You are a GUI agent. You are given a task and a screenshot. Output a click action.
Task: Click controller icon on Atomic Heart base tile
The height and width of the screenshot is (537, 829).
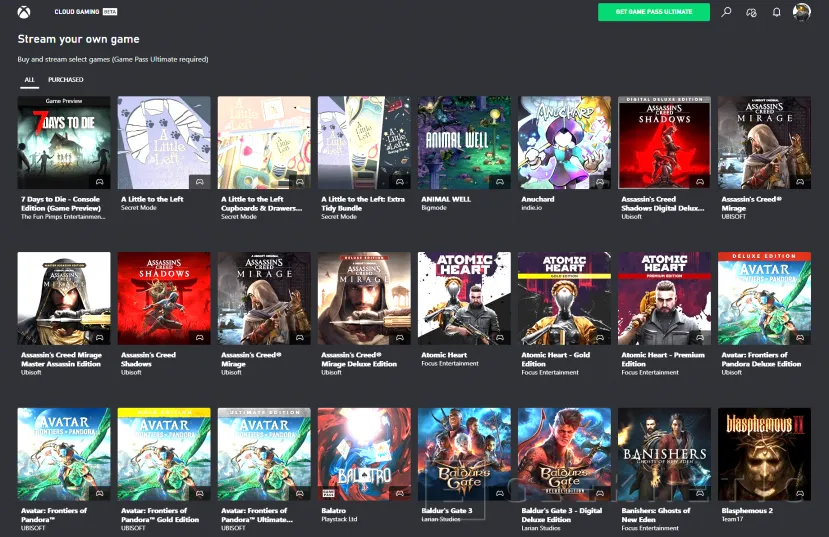click(x=500, y=337)
